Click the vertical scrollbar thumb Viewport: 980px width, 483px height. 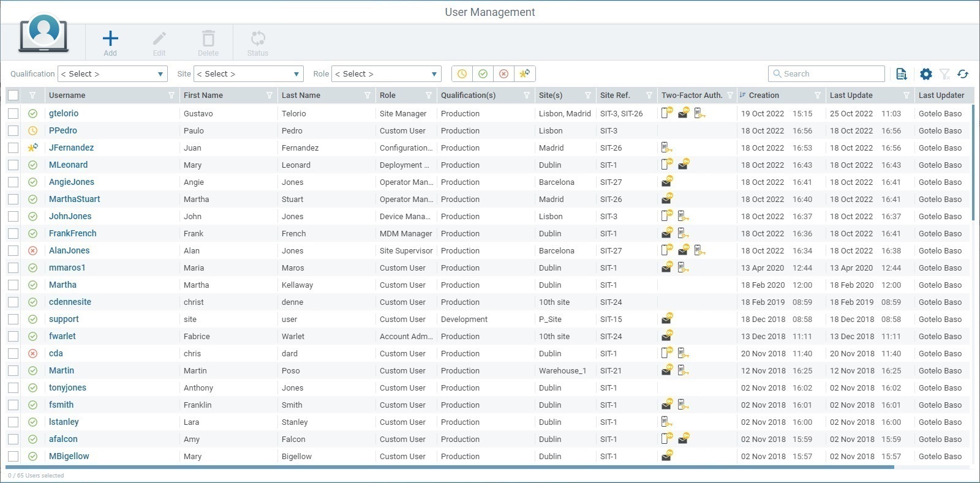coord(973,162)
